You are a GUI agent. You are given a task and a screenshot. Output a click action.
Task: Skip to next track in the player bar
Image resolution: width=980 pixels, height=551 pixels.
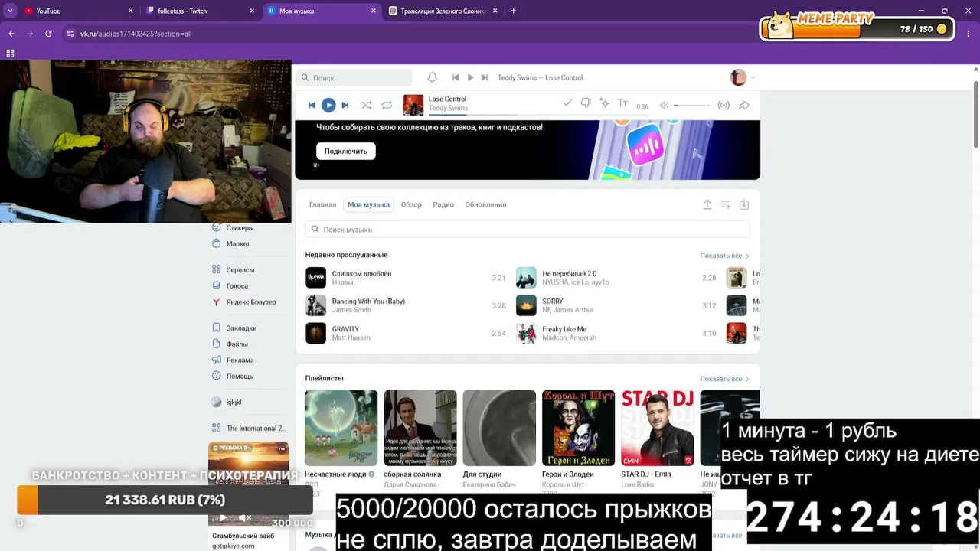point(345,106)
